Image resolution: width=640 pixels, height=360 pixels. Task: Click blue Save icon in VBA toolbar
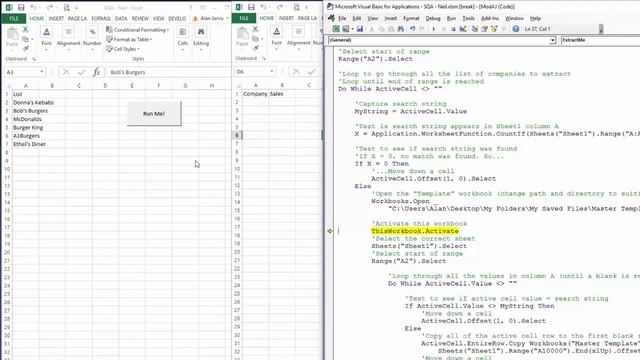[x=360, y=29]
